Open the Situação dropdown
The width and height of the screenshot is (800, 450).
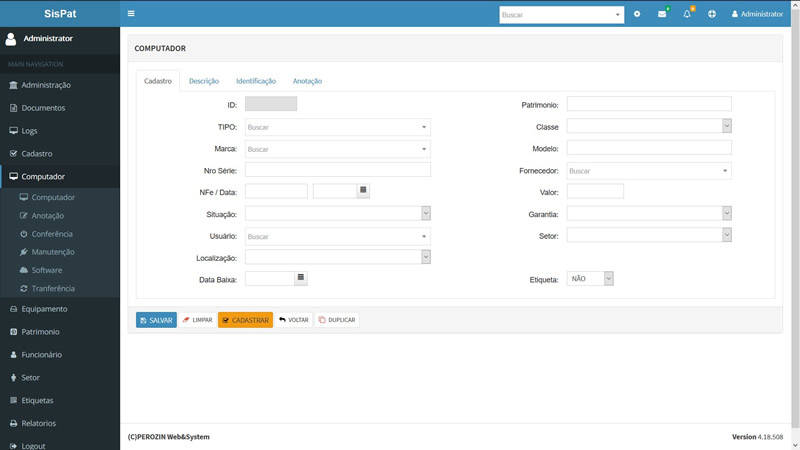[x=337, y=213]
